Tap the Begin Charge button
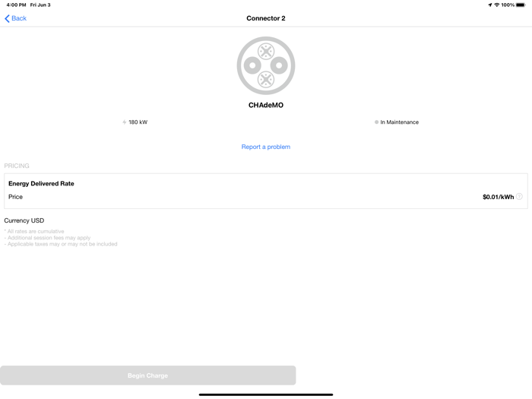This screenshot has height=399, width=532. click(148, 375)
